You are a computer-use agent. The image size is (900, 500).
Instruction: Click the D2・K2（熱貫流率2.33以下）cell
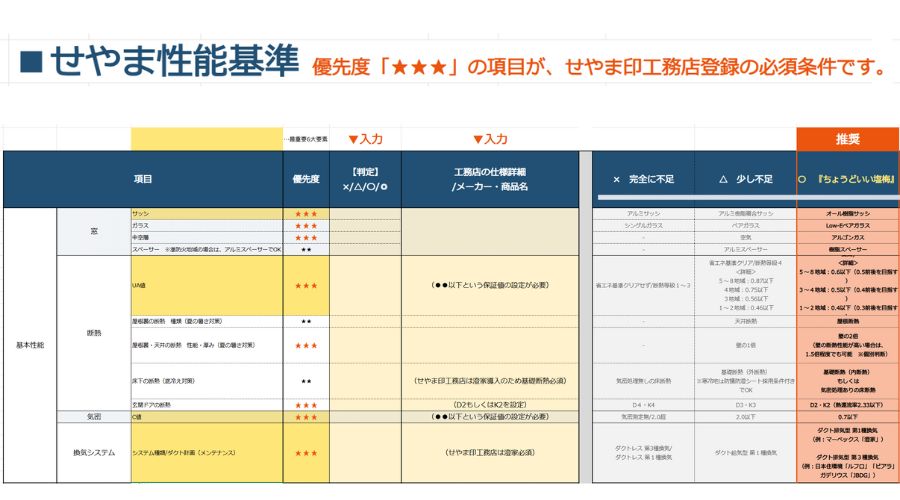(x=848, y=405)
